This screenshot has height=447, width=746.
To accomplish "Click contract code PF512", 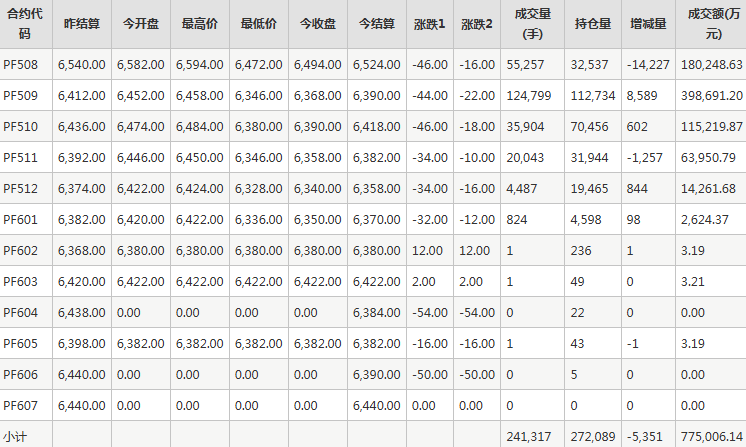I will [x=20, y=189].
